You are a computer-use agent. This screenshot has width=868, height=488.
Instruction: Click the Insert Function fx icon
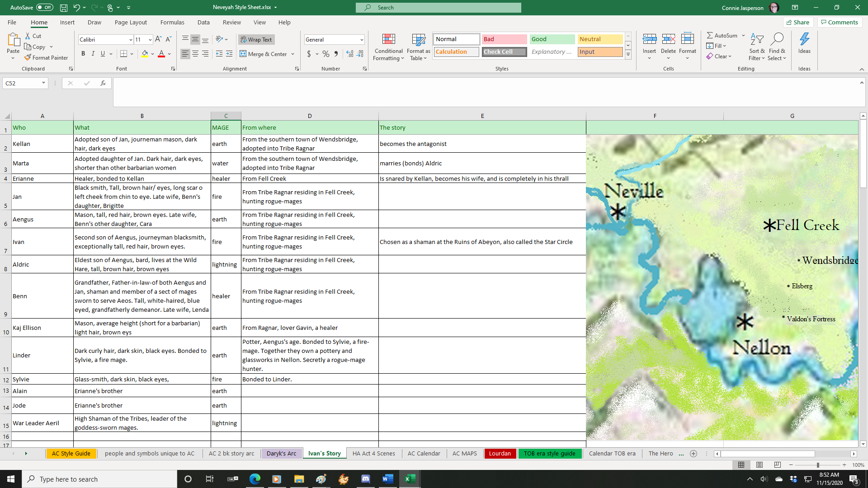click(x=103, y=83)
